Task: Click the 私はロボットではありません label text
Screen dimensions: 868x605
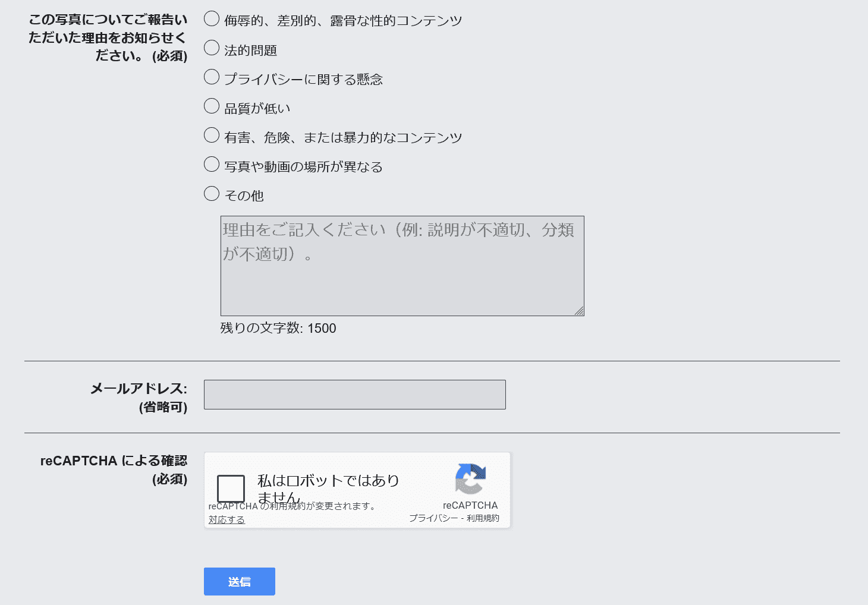Action: pyautogui.click(x=328, y=481)
